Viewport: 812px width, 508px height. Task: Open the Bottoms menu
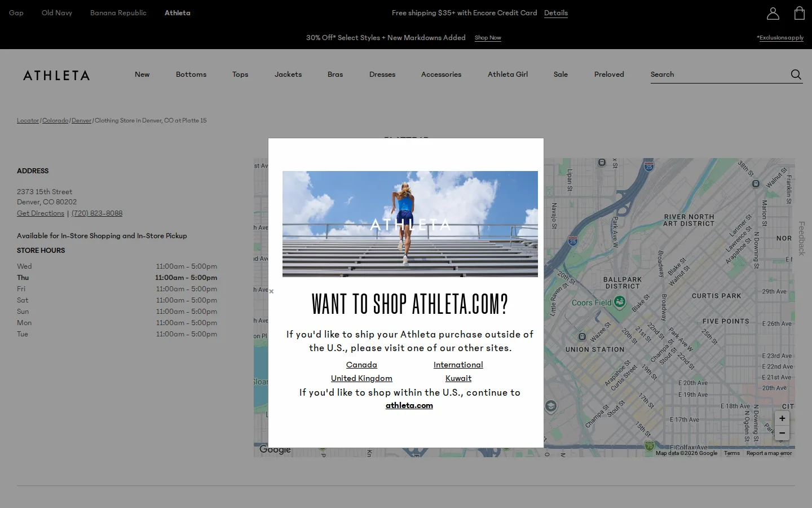pyautogui.click(x=191, y=75)
